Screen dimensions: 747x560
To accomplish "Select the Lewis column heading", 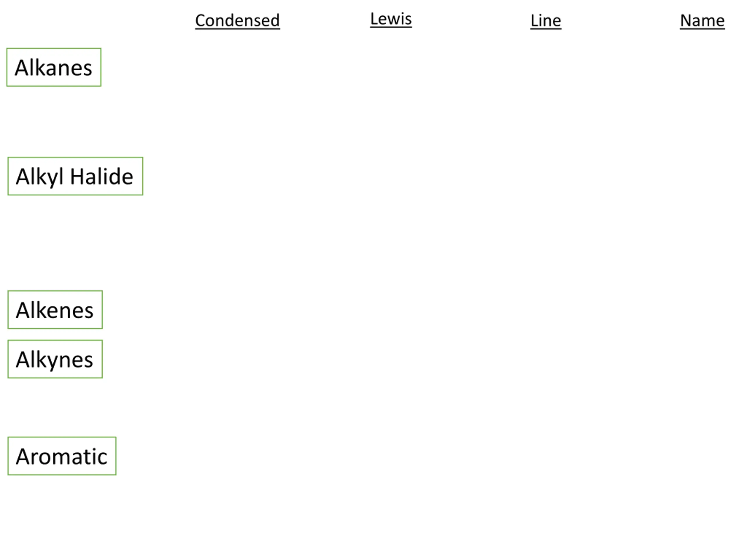I will coord(391,19).
